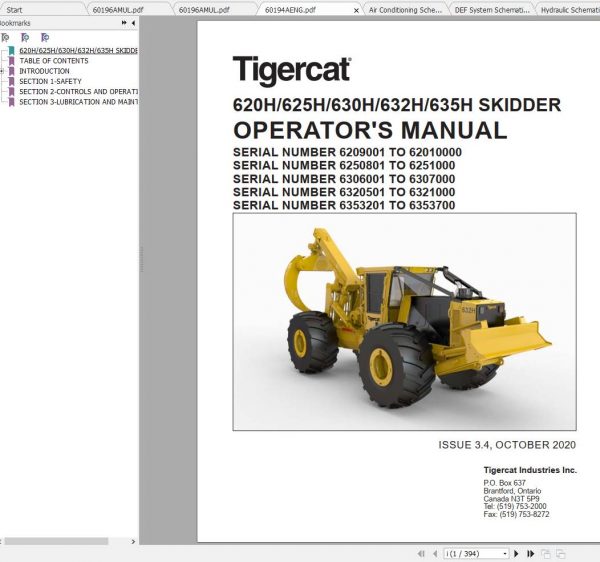600x562 pixels.
Task: Click 'Tigercat Industries Inc.' text
Action: tap(530, 470)
